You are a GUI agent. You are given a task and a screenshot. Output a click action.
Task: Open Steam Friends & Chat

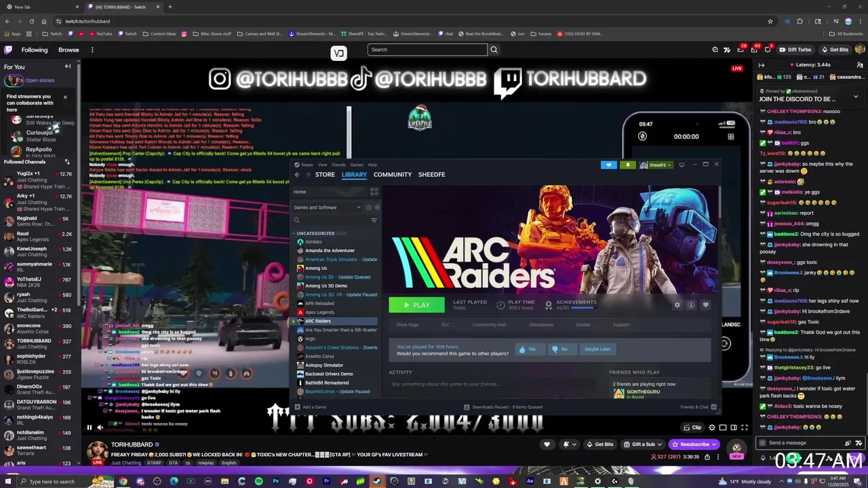pos(697,407)
